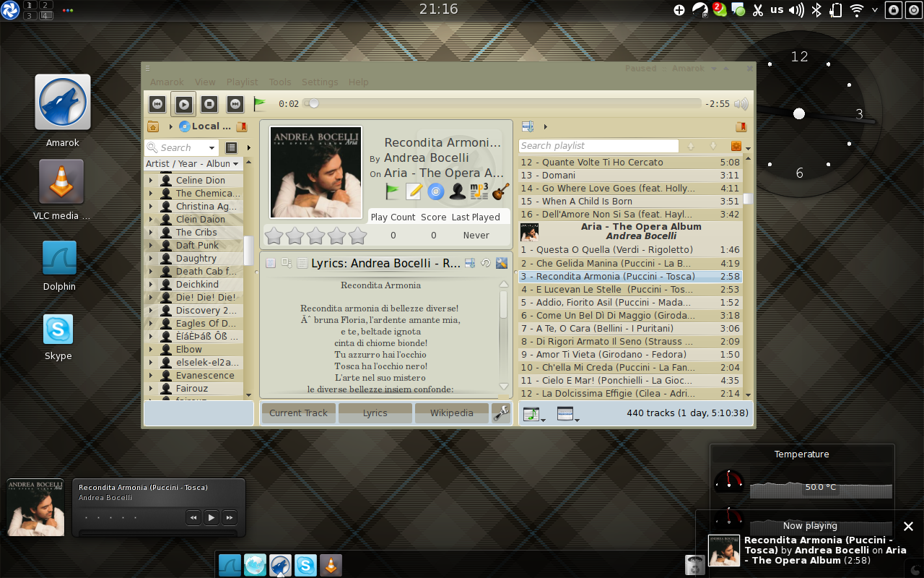This screenshot has height=578, width=924.
Task: Click the home folder icon in media sources
Action: point(152,126)
